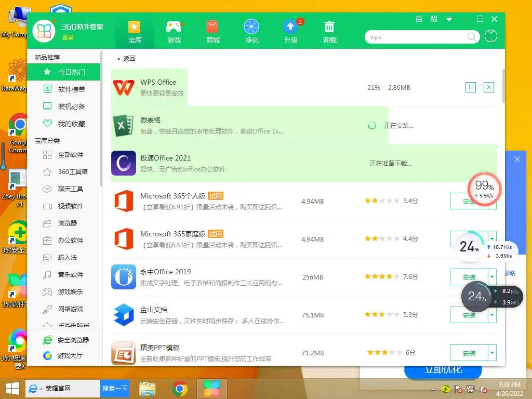The width and height of the screenshot is (532, 399).
Task: Click the magnifier search icon
Action: 471,37
